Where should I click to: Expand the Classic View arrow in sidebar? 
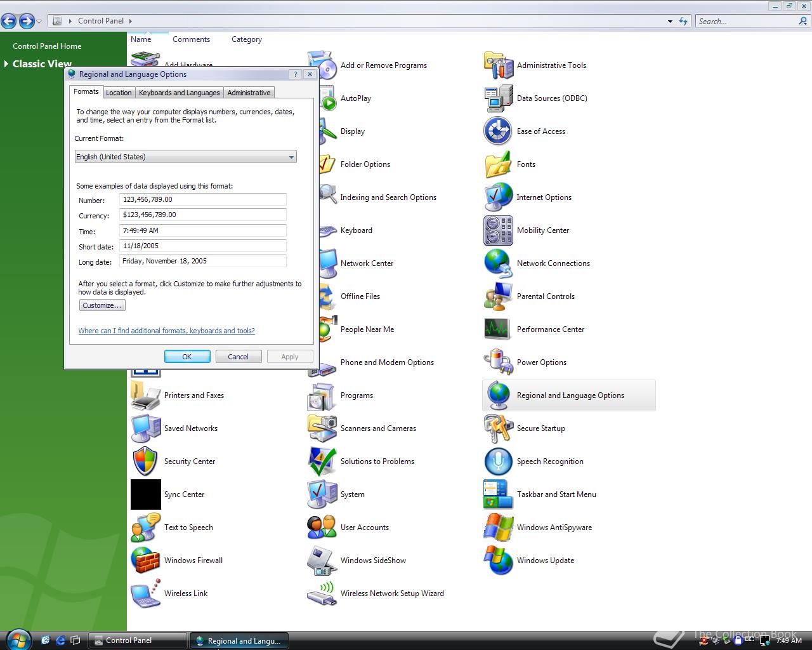point(6,63)
